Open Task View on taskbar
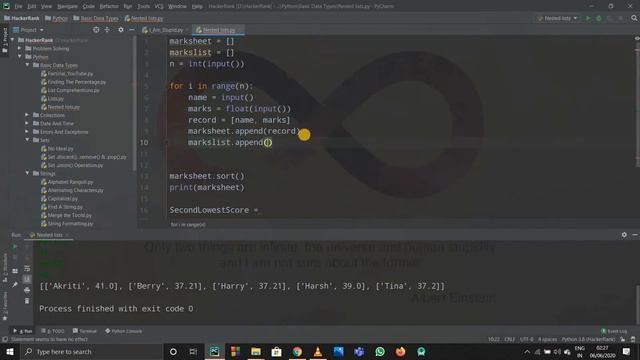Viewport: 640px width, 360px height. coord(193,351)
